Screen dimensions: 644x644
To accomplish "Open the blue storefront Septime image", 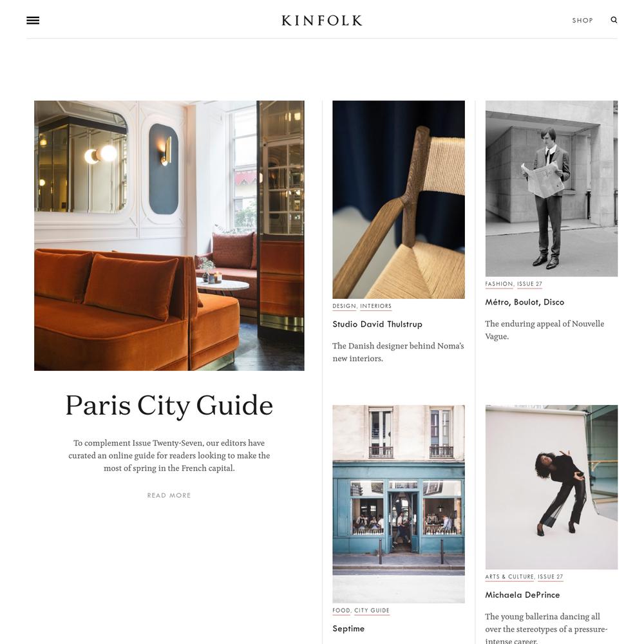I will tap(399, 504).
